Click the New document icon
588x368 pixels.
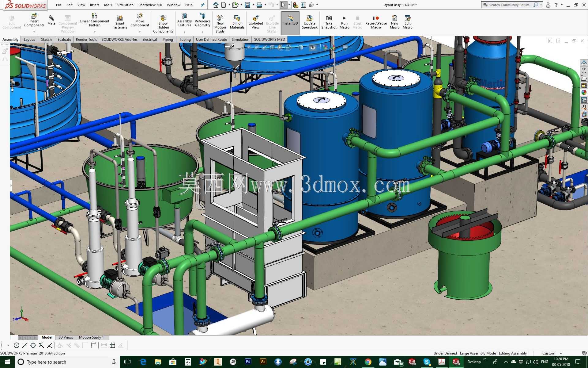(x=224, y=5)
